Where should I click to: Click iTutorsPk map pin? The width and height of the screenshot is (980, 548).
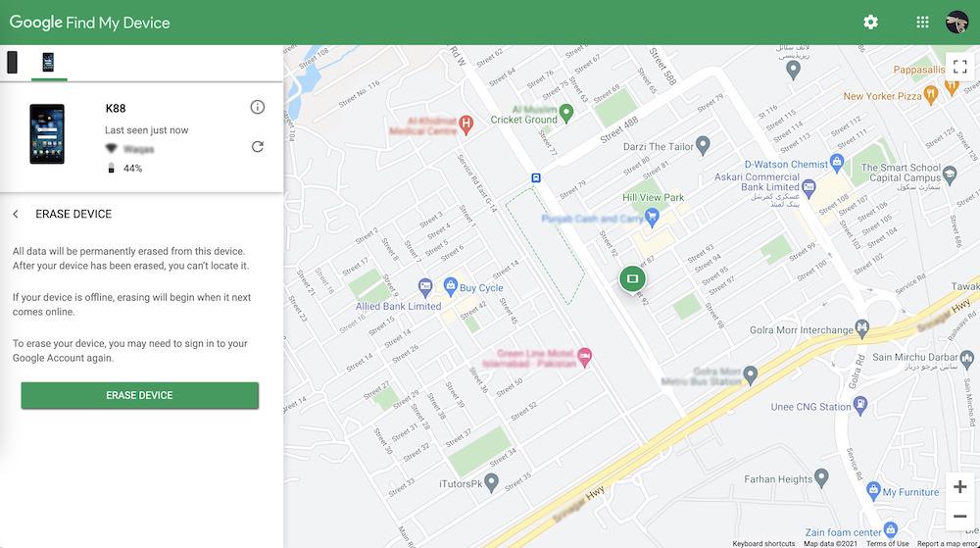[492, 482]
